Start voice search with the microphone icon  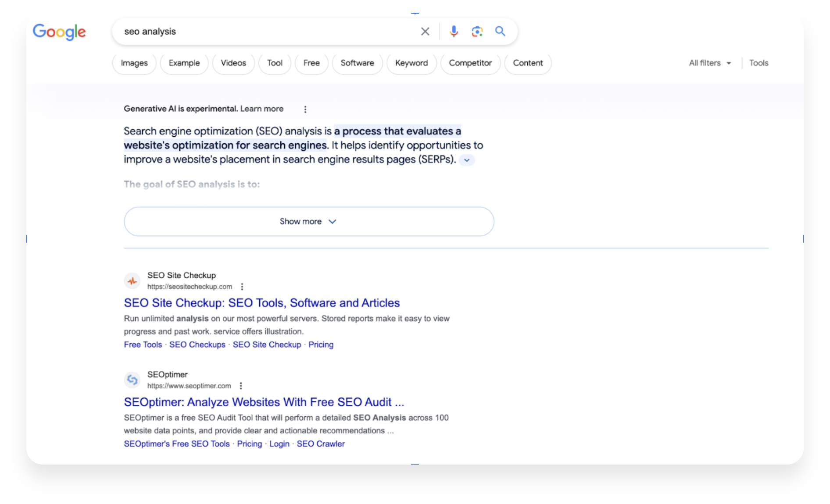pyautogui.click(x=454, y=32)
